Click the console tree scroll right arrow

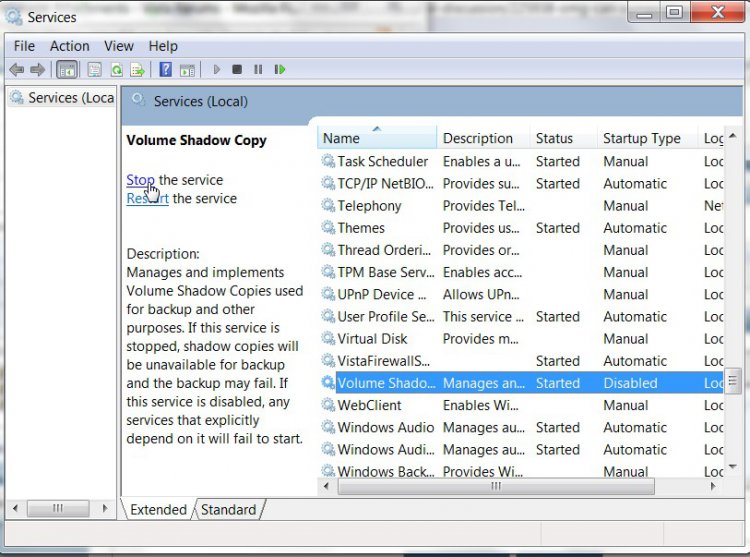click(105, 508)
